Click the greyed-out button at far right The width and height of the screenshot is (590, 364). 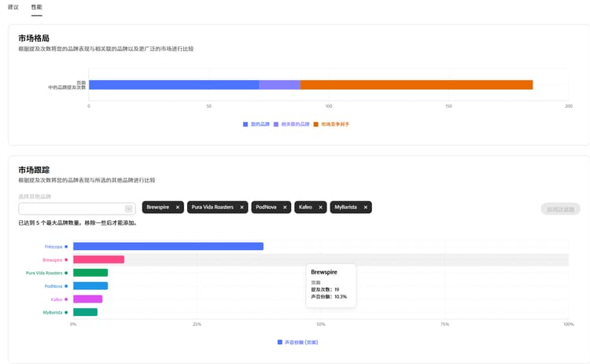560,209
